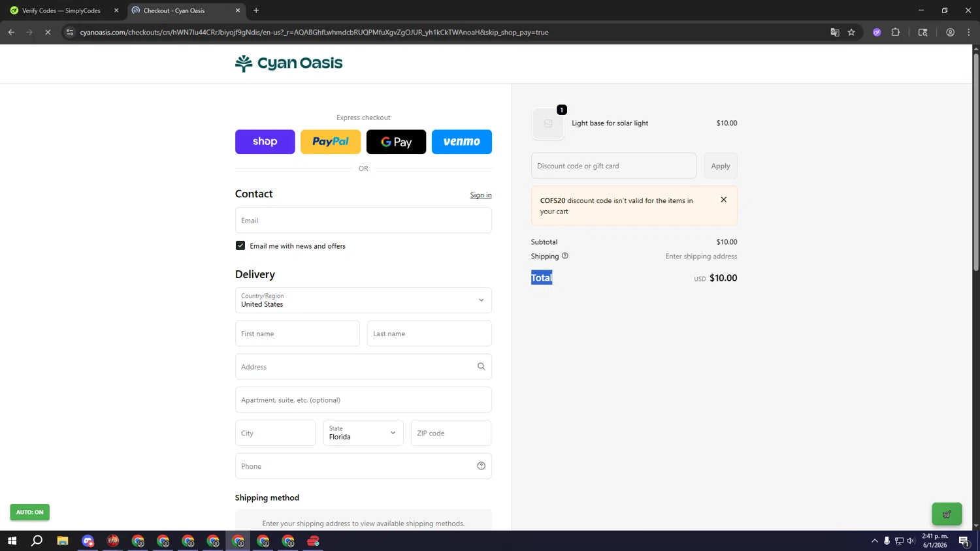Click the First name field
Viewport: 980px width, 551px height.
pyautogui.click(x=297, y=334)
